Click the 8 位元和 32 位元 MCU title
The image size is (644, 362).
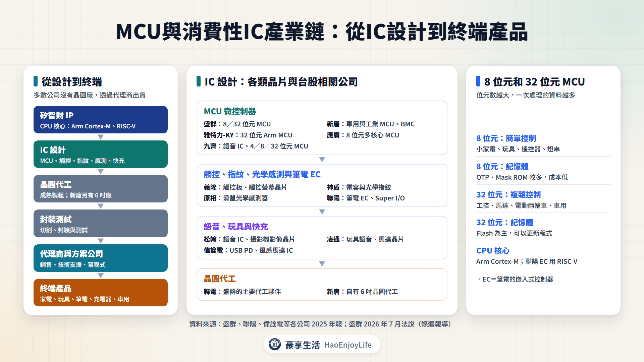[x=535, y=81]
